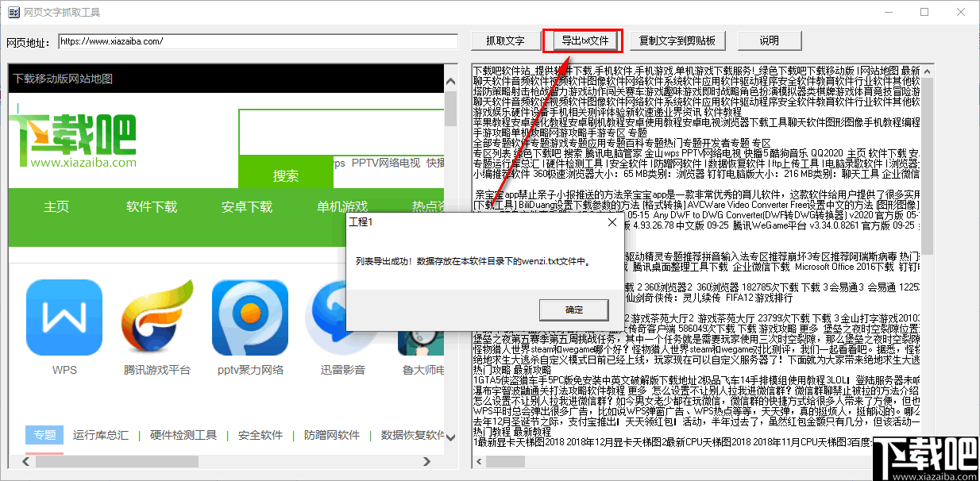Click dialog message about wenzi.txt
This screenshot has width=980, height=481.
click(x=473, y=260)
